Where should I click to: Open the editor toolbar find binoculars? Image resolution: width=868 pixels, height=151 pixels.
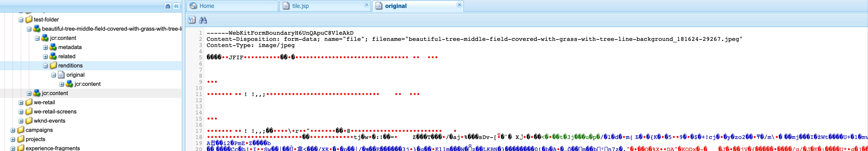click(203, 20)
